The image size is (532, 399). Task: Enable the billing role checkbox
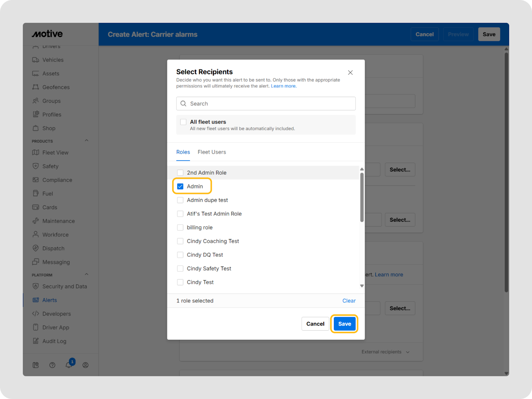click(x=180, y=227)
